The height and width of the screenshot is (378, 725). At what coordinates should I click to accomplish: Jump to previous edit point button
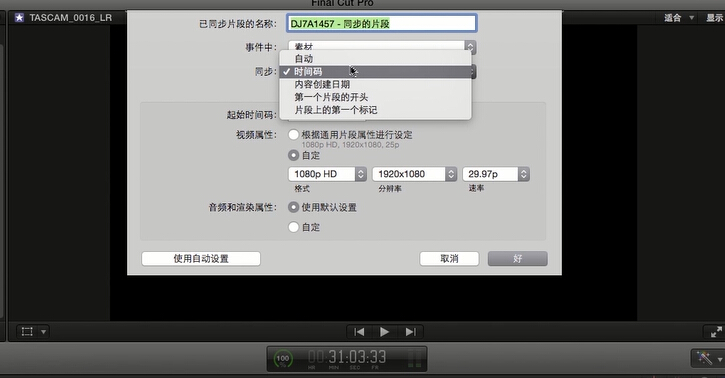(359, 332)
